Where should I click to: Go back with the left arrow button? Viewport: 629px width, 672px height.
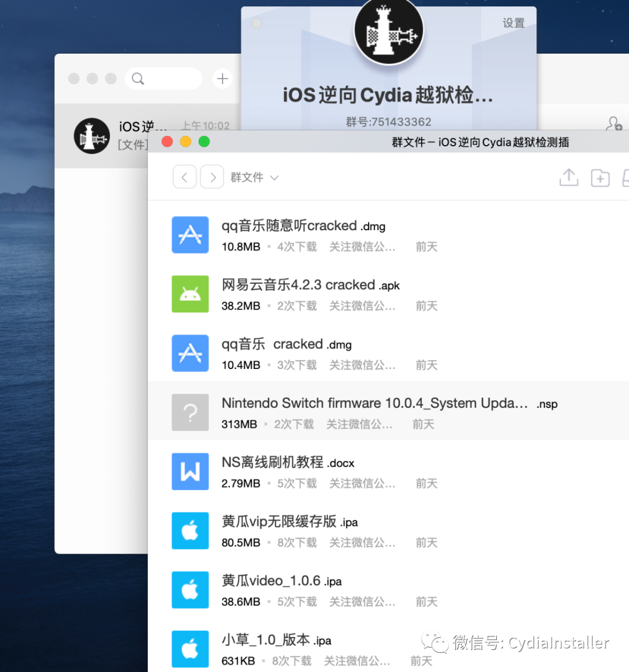185,177
